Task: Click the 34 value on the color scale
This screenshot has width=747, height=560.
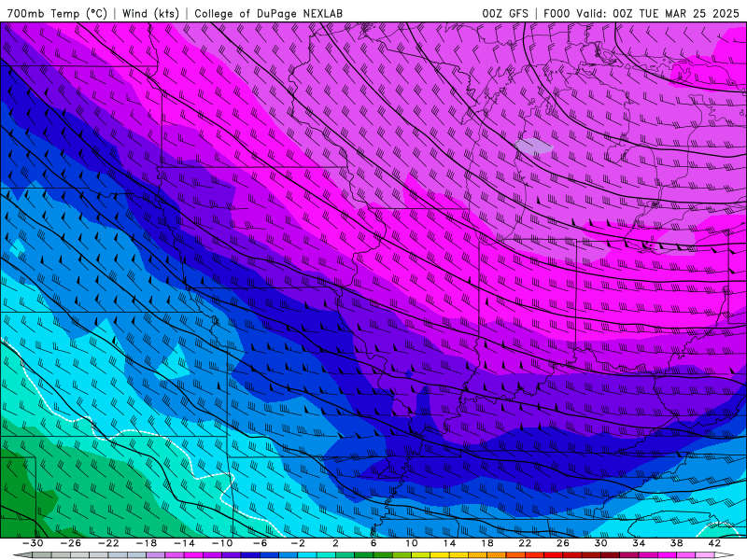Action: 639,543
